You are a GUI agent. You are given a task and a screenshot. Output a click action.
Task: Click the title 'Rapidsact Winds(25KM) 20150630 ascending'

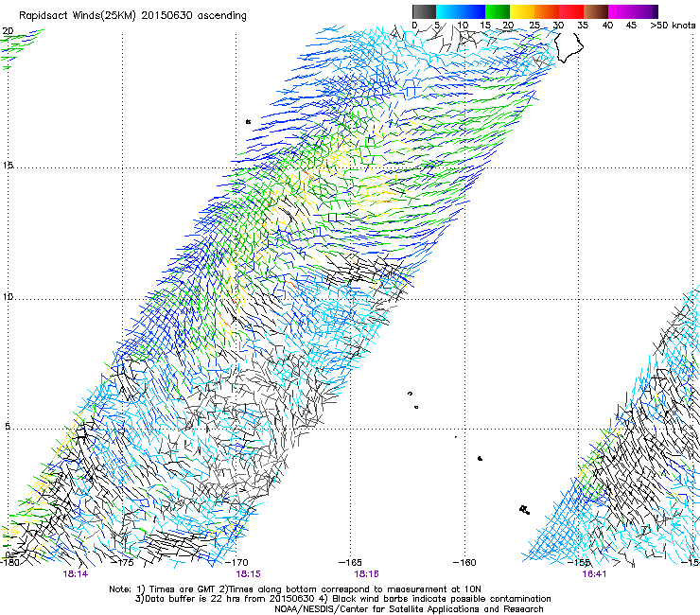pos(132,16)
